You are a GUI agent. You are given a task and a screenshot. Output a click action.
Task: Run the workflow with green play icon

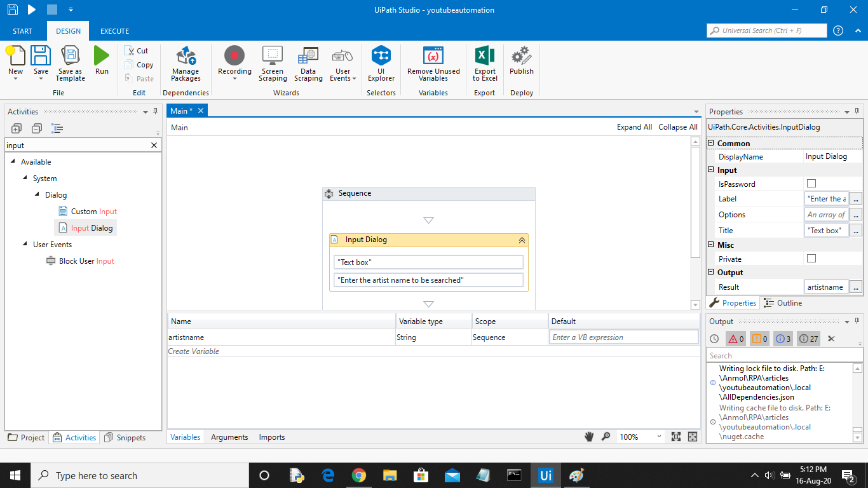pyautogui.click(x=102, y=61)
